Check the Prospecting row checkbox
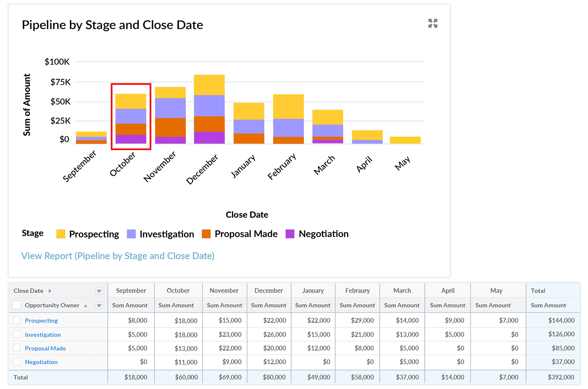The height and width of the screenshot is (389, 588). [17, 320]
